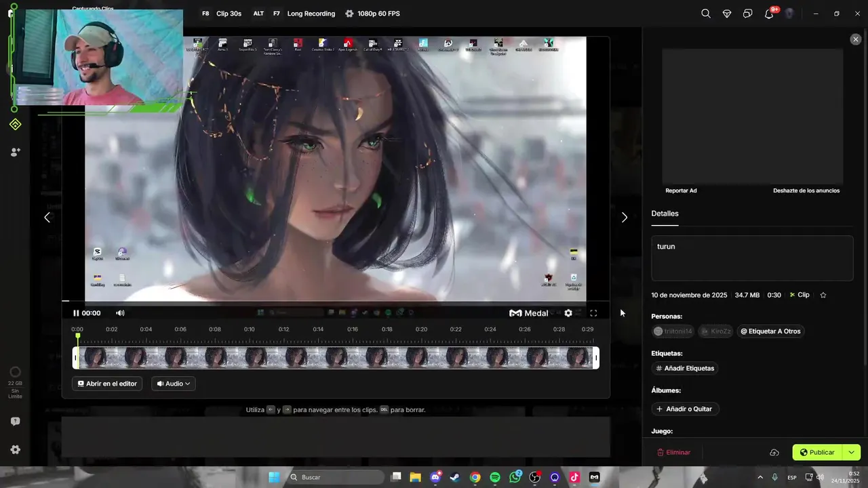Expand the Publicar dropdown arrow
868x488 pixels.
[852, 453]
